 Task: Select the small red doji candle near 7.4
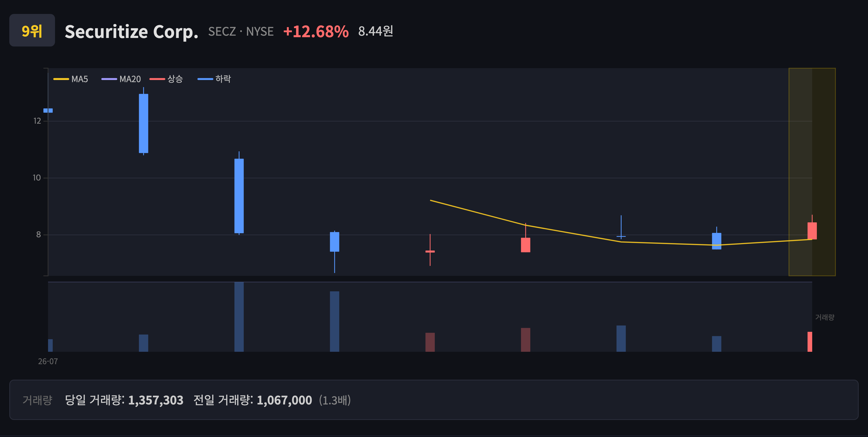[x=430, y=251]
